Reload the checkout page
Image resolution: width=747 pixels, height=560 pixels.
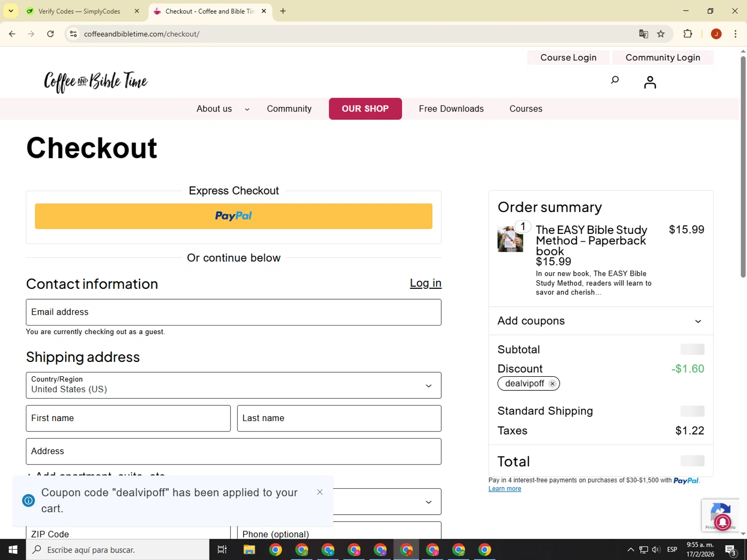[x=50, y=34]
